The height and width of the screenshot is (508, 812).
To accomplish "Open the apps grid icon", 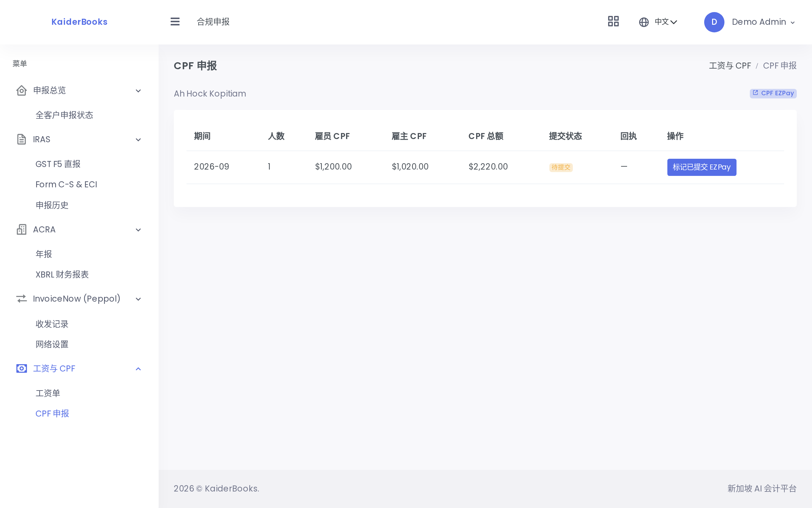I will pos(613,22).
